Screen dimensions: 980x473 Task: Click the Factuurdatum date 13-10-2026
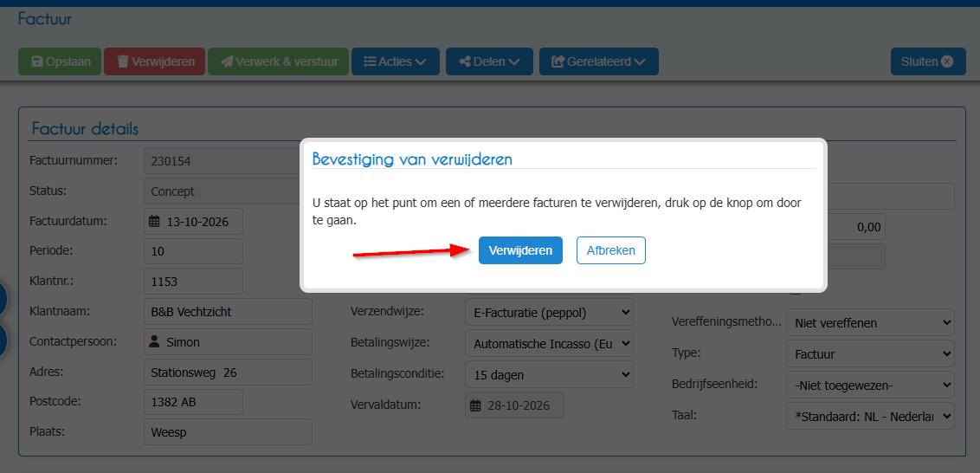click(197, 222)
